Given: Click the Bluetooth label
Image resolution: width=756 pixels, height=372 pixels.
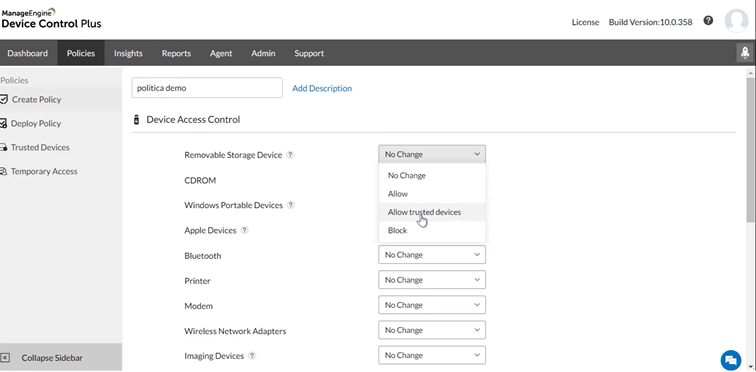Looking at the screenshot, I should click(x=202, y=256).
